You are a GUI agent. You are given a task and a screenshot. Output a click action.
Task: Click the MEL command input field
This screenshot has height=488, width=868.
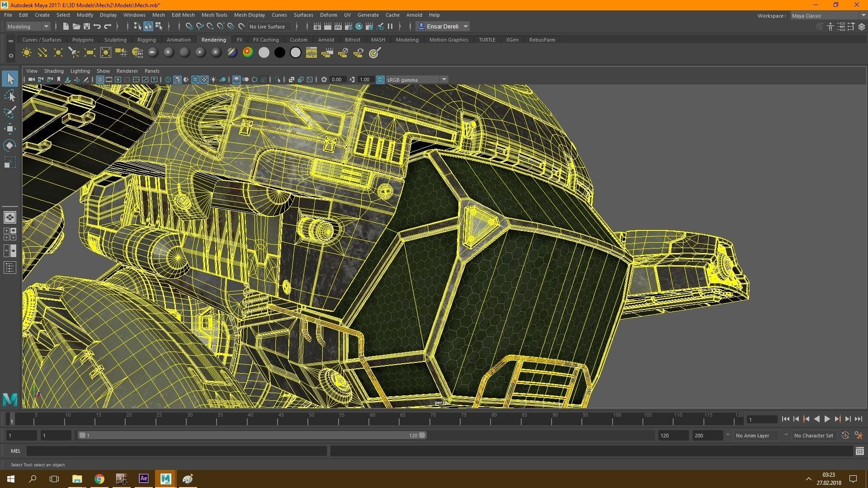click(x=176, y=451)
